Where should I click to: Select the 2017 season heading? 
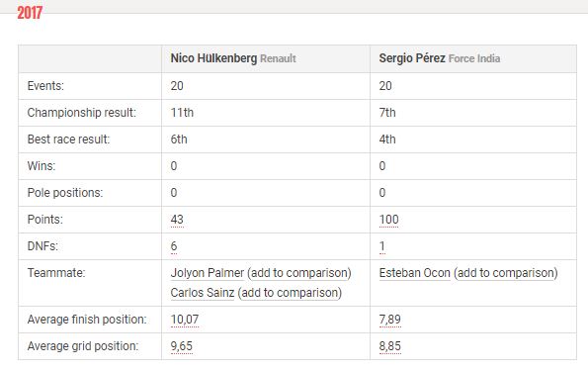pos(30,13)
